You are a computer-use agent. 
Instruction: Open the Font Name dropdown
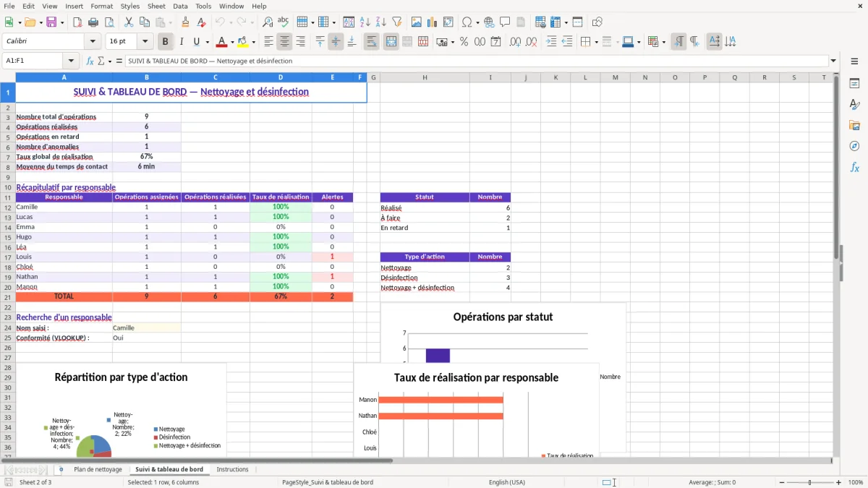(93, 42)
